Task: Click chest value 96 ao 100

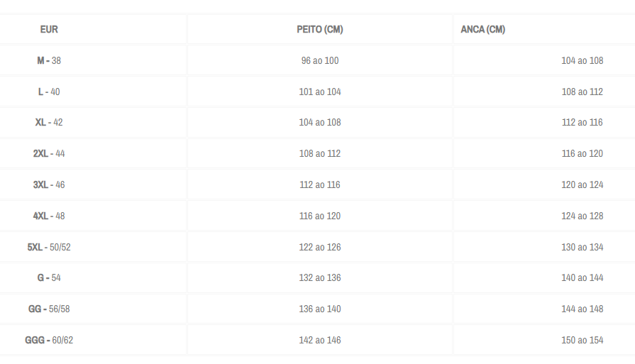Action: [320, 61]
